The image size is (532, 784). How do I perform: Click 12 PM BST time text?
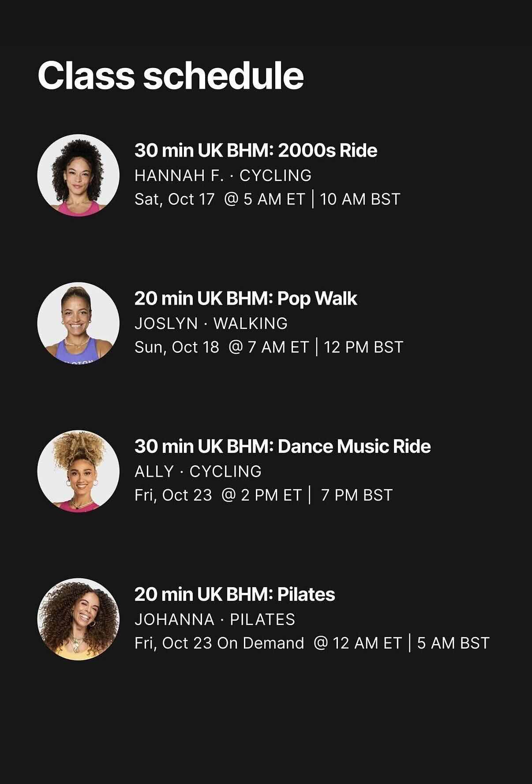point(363,347)
